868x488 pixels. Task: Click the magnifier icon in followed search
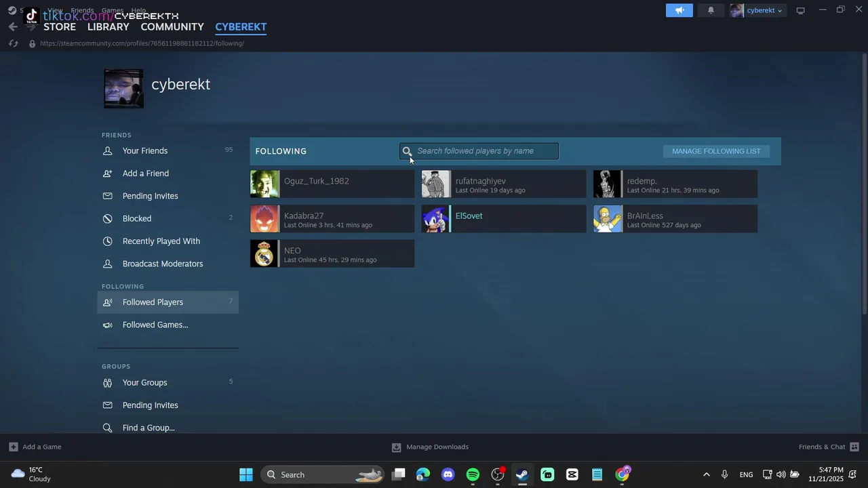tap(407, 151)
